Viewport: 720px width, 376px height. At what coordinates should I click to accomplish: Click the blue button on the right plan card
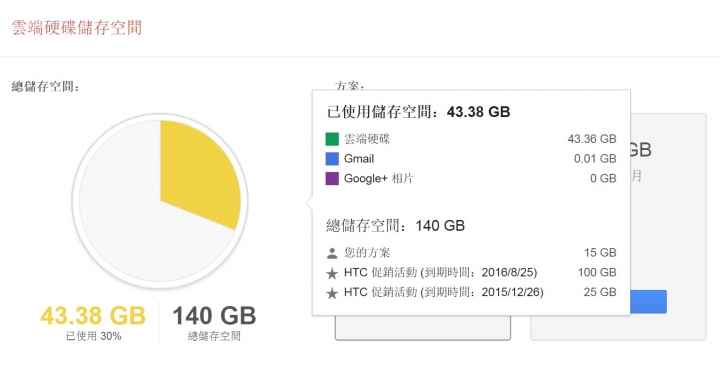[x=648, y=302]
